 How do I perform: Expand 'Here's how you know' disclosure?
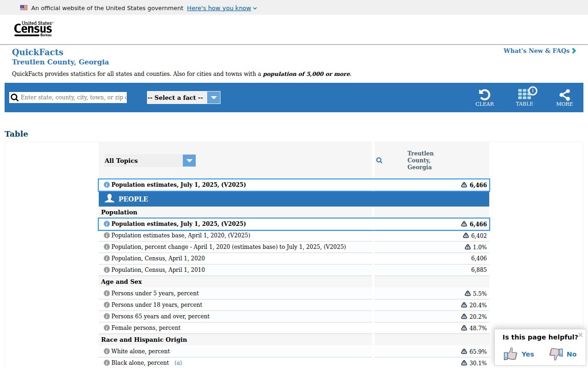[222, 8]
